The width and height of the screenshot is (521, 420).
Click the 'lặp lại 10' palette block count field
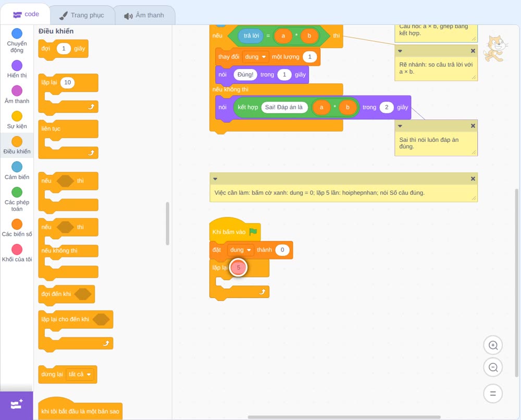pos(67,82)
